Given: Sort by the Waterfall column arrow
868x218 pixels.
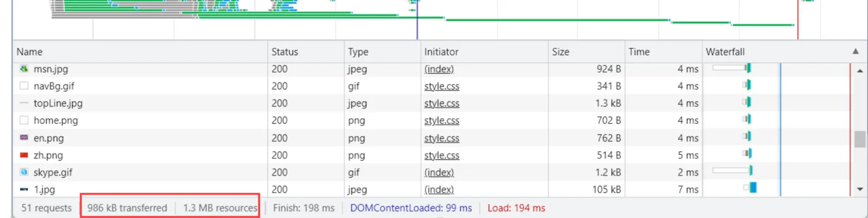Looking at the screenshot, I should click(855, 52).
